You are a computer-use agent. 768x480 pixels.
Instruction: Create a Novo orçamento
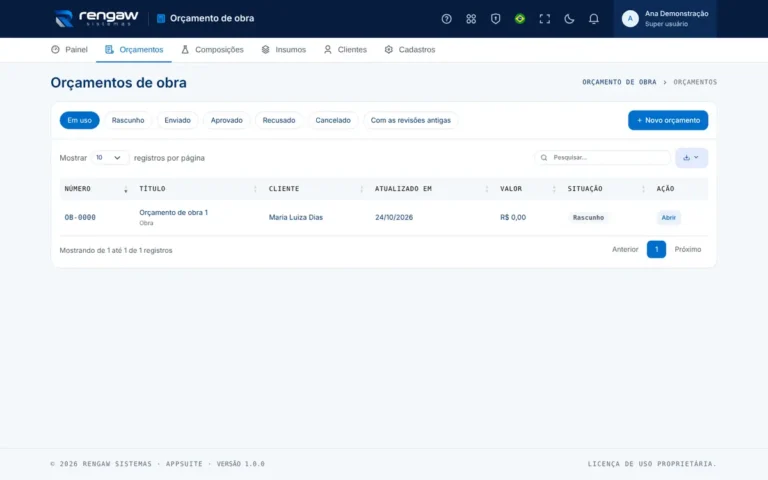click(668, 120)
